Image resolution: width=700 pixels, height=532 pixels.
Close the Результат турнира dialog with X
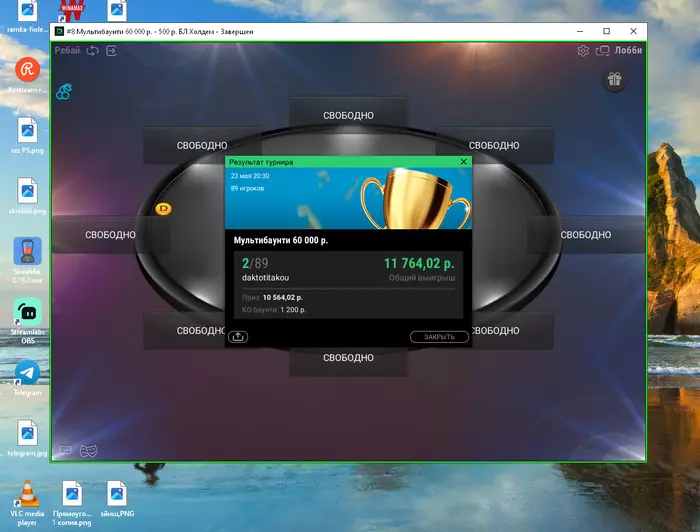(463, 162)
